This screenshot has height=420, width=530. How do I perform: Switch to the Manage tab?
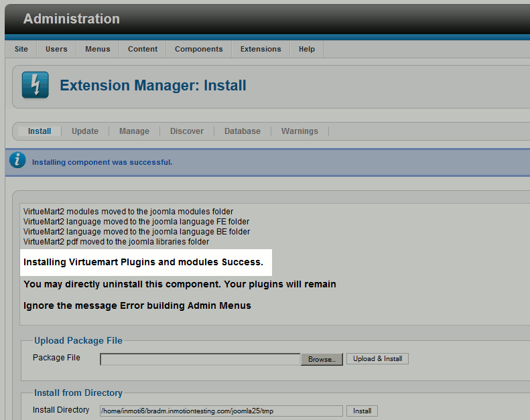click(134, 131)
